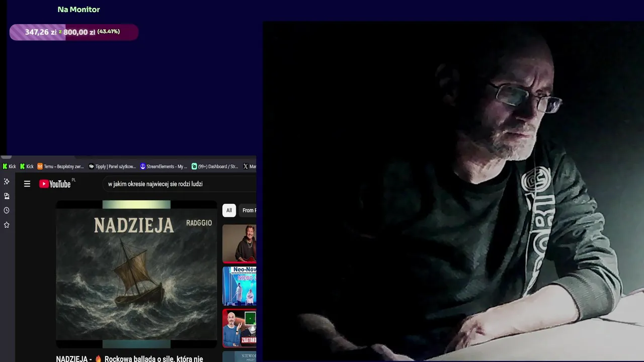
Task: Click the YouTube search field
Action: 180,184
